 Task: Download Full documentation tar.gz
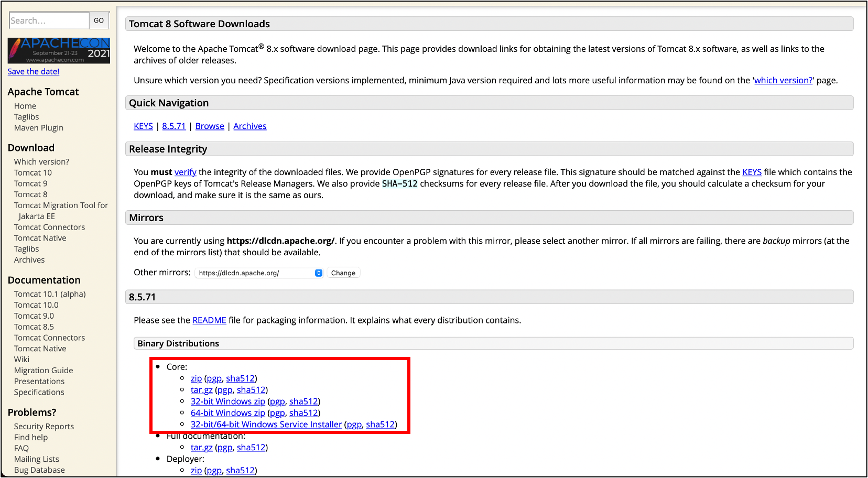click(x=202, y=448)
